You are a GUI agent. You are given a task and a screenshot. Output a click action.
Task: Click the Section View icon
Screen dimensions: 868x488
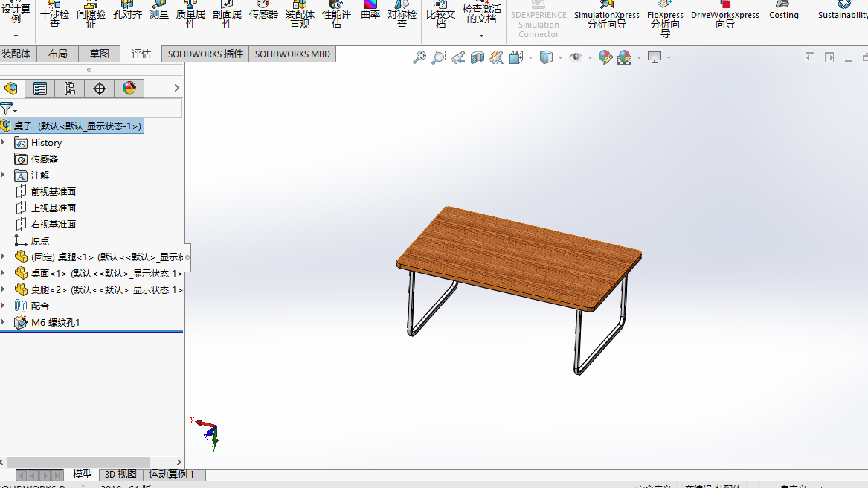(478, 57)
